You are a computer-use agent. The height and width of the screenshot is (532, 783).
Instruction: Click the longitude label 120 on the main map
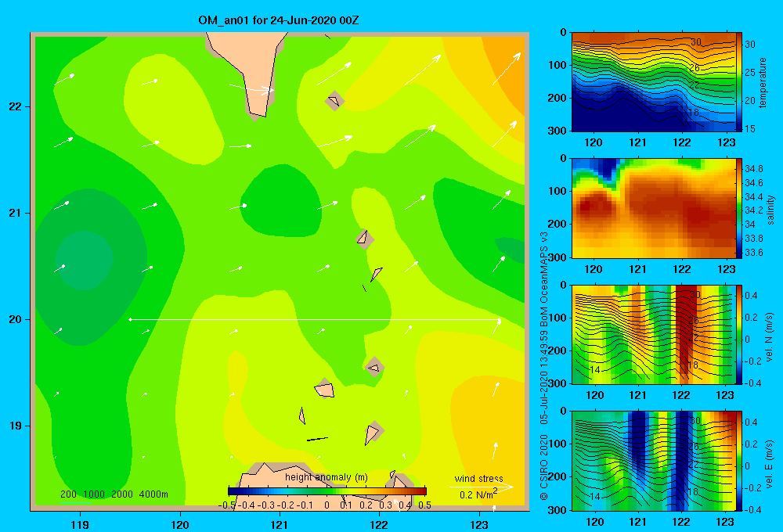(180, 525)
